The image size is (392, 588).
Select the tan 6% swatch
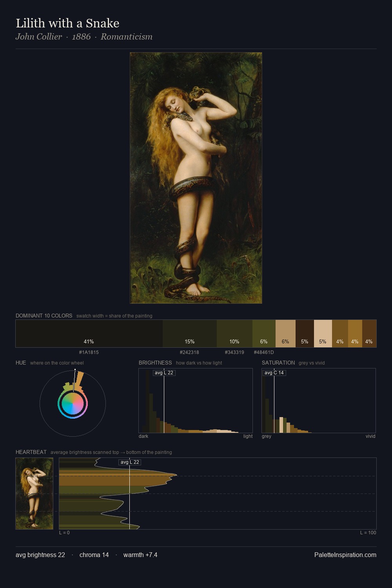pyautogui.click(x=285, y=334)
